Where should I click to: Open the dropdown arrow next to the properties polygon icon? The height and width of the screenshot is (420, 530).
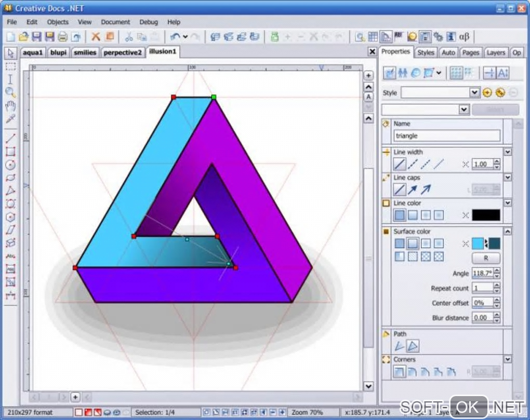[439, 73]
